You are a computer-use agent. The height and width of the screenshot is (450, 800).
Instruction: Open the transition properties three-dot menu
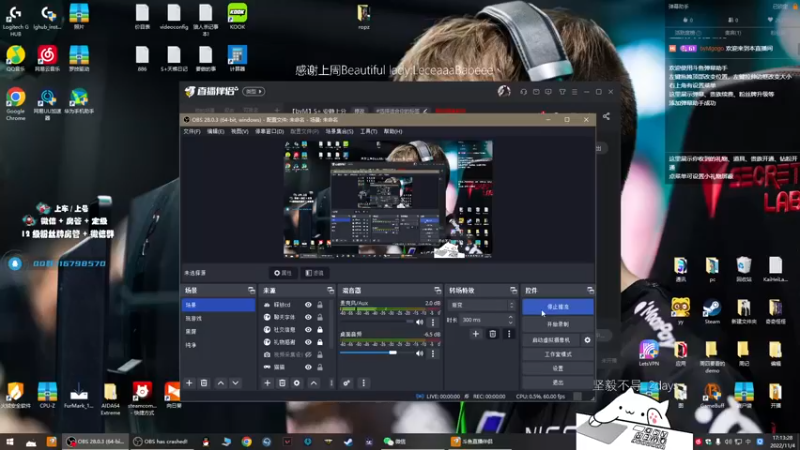coord(509,334)
